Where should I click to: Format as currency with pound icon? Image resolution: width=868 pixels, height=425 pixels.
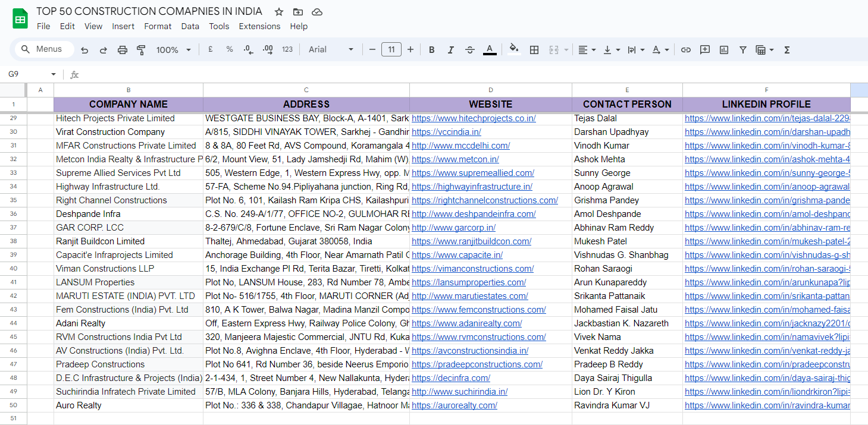pyautogui.click(x=211, y=50)
